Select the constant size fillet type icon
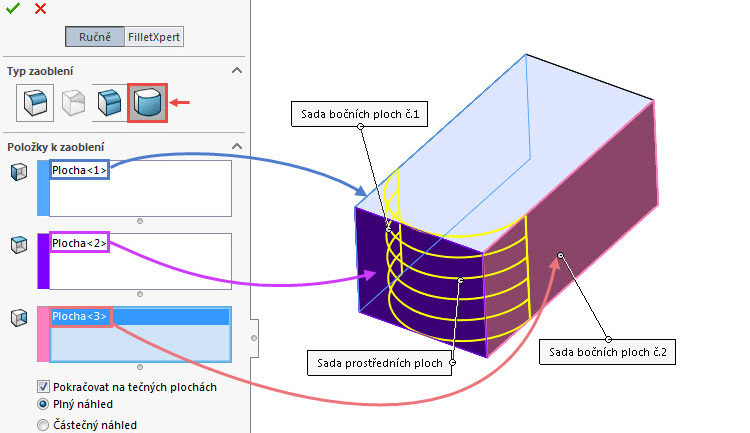750x433 pixels. click(x=35, y=103)
